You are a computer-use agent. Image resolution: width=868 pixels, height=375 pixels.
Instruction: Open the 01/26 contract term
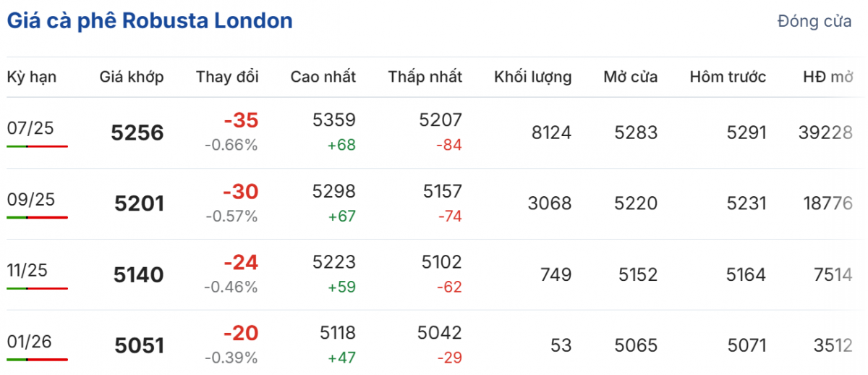30,341
